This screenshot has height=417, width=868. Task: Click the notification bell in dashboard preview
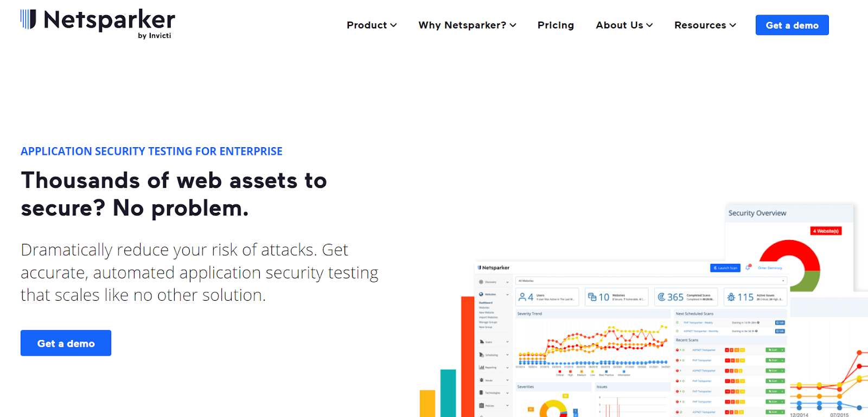click(x=748, y=267)
